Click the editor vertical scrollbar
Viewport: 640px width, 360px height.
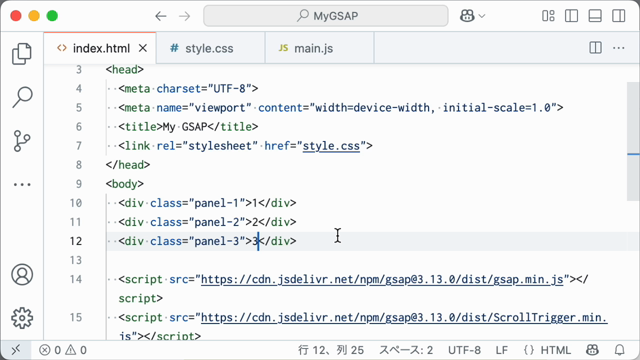[633, 141]
